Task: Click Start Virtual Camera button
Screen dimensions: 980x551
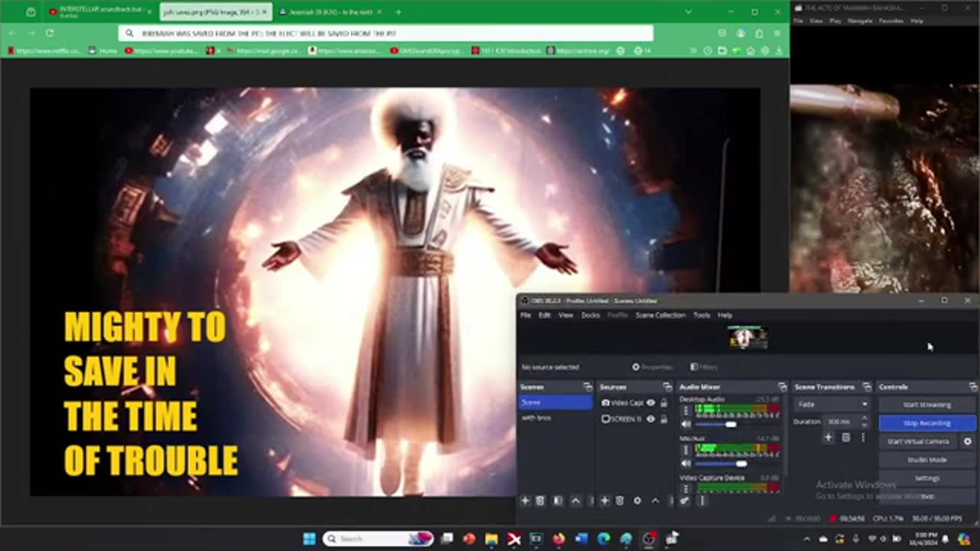Action: (x=919, y=442)
